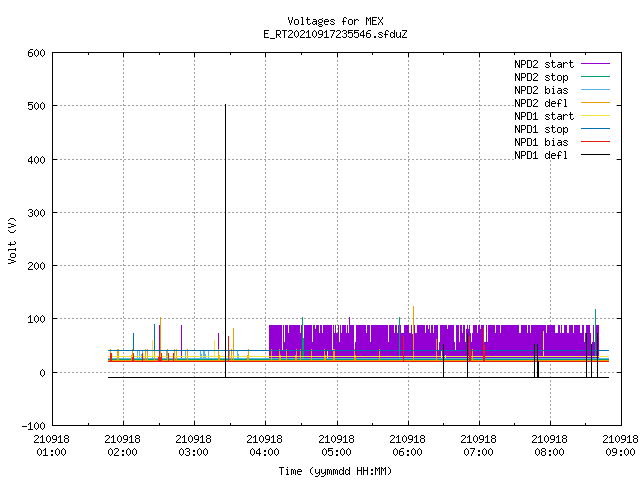Viewport: 640px width, 480px height.
Task: Click the y-axis tick value 200
Action: pyautogui.click(x=36, y=266)
